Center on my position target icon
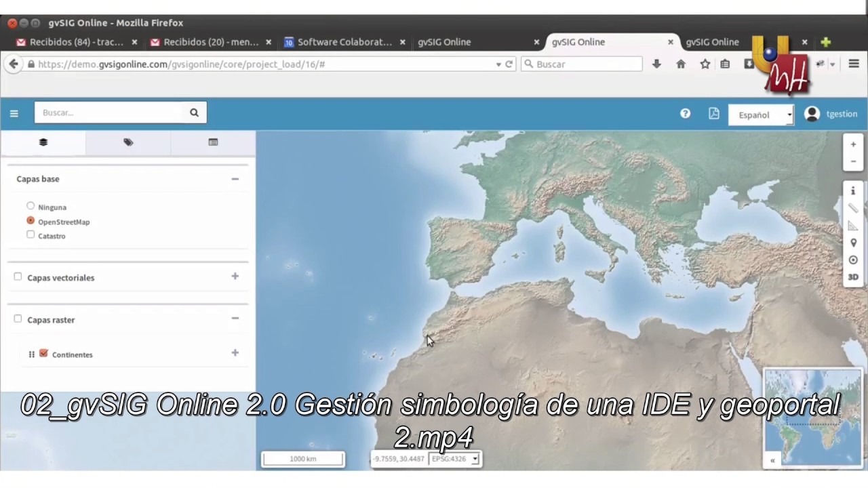The height and width of the screenshot is (488, 868). [853, 260]
